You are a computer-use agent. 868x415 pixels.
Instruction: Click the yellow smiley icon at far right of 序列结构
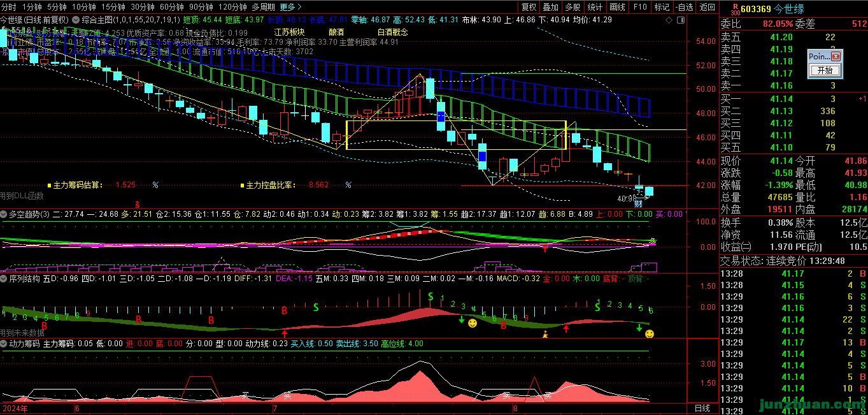pos(649,333)
